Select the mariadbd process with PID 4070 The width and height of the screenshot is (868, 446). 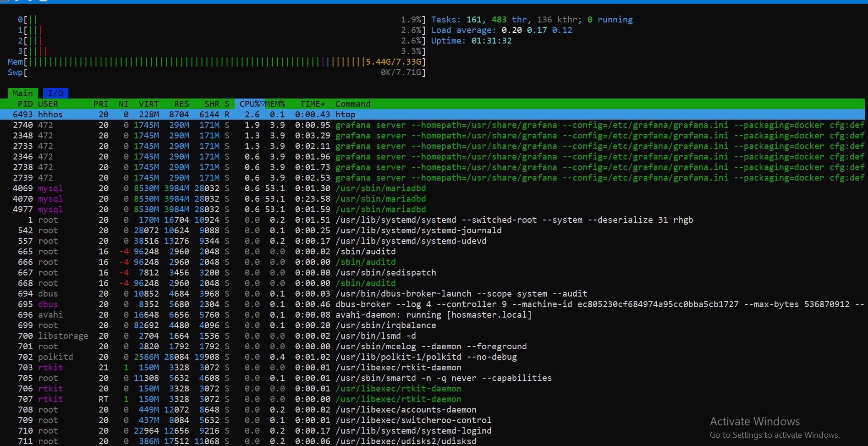click(380, 199)
